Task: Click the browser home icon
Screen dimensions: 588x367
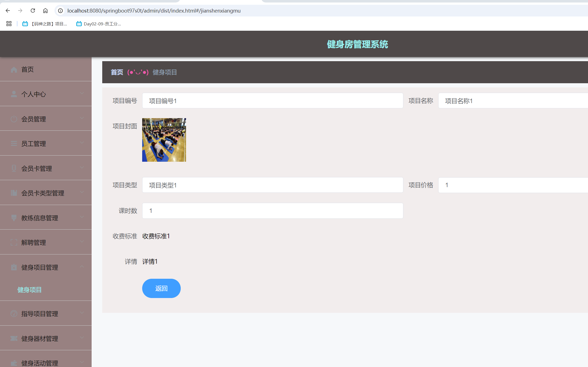Action: (x=45, y=11)
